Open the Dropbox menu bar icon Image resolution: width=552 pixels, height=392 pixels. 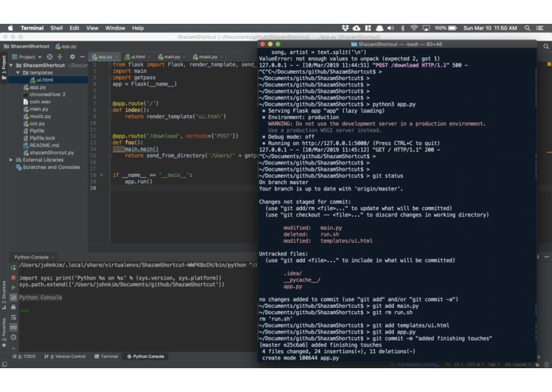[345, 28]
